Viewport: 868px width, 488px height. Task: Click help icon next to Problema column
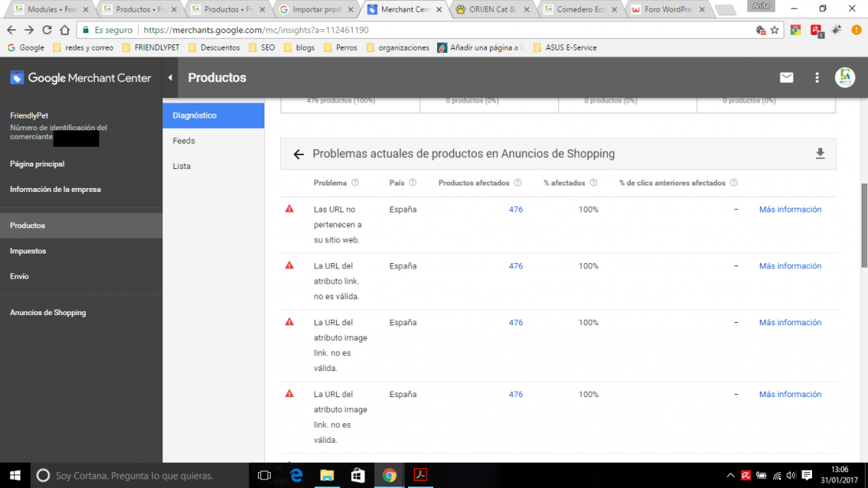(355, 182)
